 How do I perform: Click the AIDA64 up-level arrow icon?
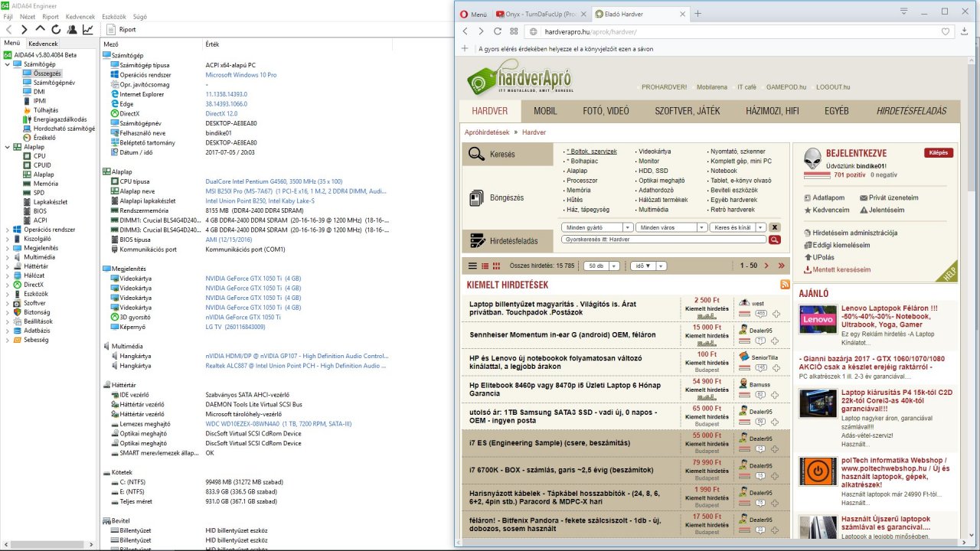[41, 29]
